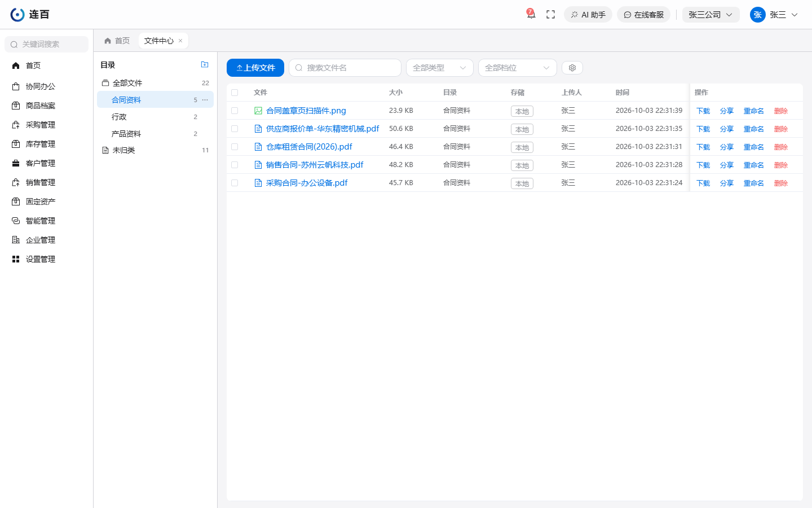Click the 连百 logo

click(x=30, y=15)
